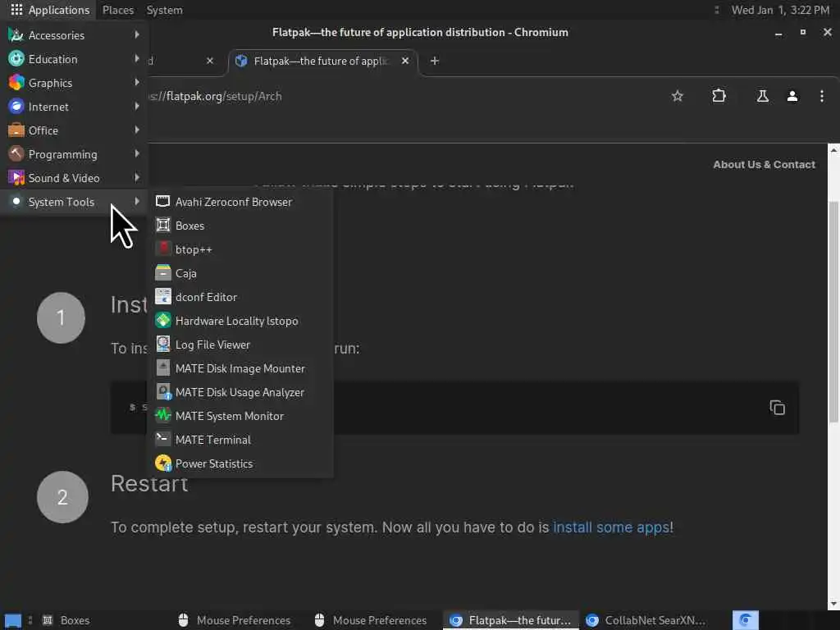Expand the Graphics submenu arrow

(x=137, y=83)
